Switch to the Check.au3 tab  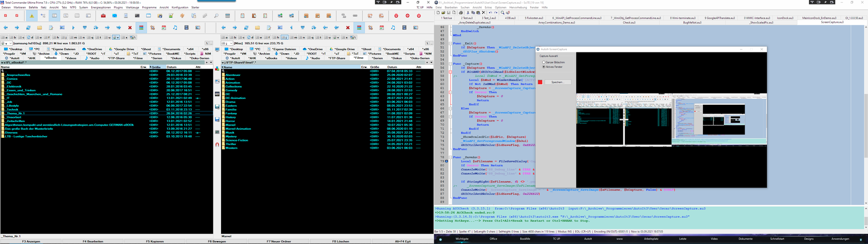tap(629, 22)
